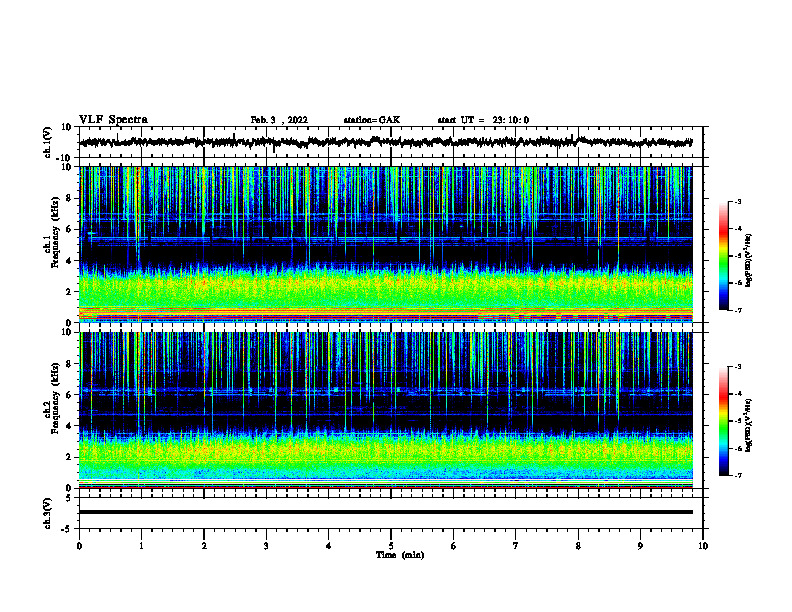Click the ch.2 "Frequency (kHz)" axis label
Image resolution: width=792 pixels, height=612 pixels.
click(55, 398)
